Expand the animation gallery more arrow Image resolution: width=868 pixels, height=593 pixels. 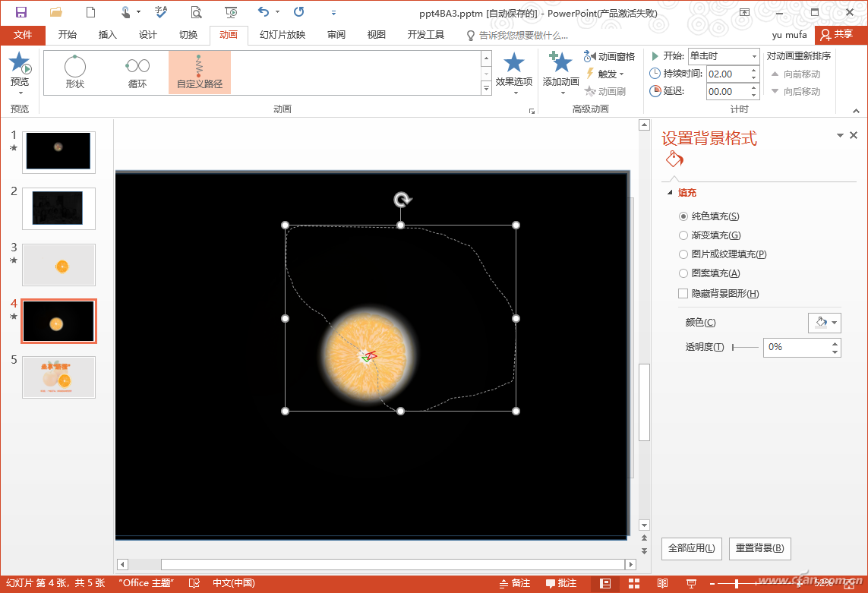[486, 89]
